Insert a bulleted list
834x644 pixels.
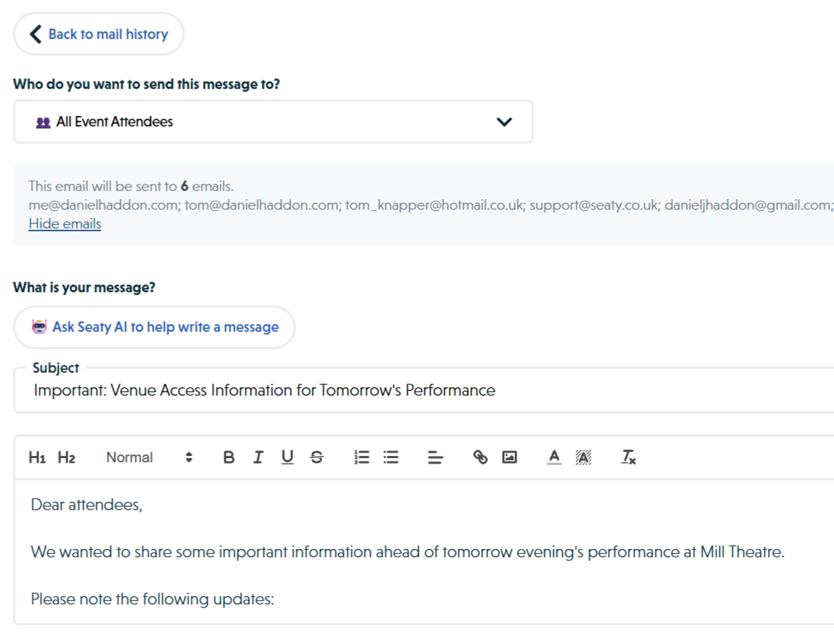pyautogui.click(x=390, y=457)
